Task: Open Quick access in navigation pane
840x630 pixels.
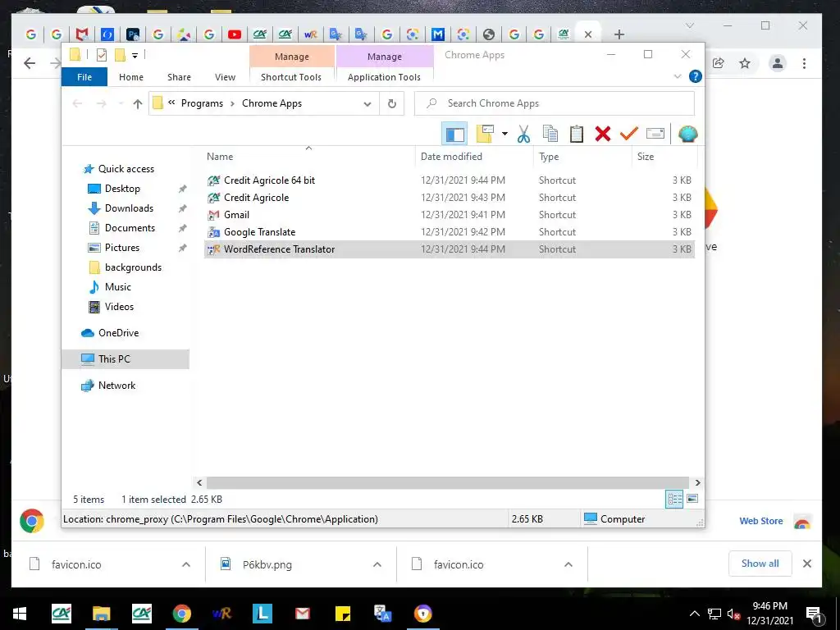Action: click(126, 169)
